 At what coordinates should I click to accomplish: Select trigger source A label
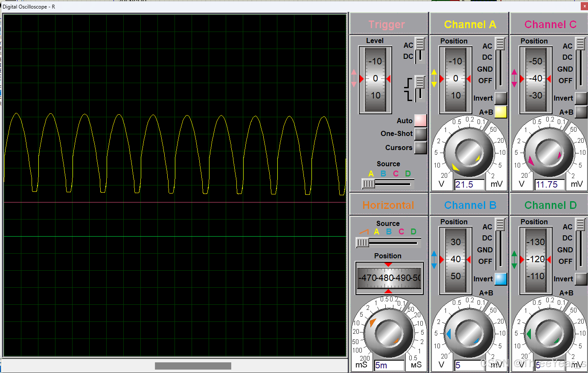371,173
